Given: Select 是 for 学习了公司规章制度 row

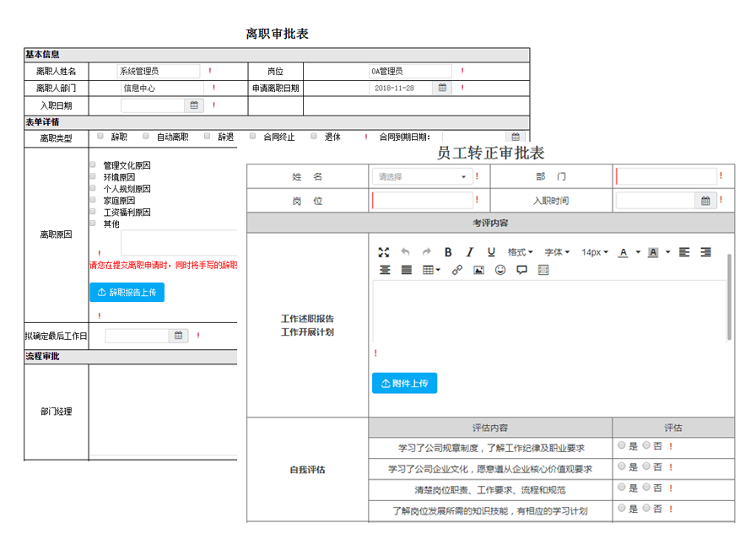Looking at the screenshot, I should coord(622,445).
